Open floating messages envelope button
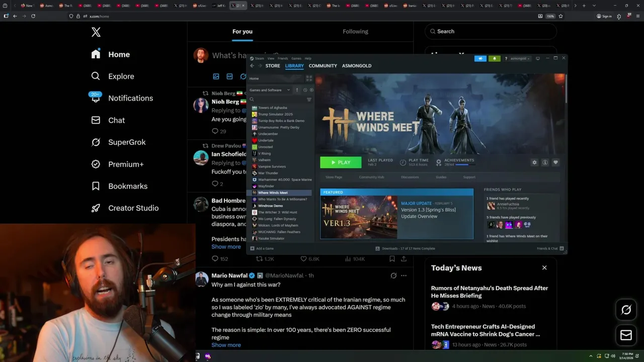 click(626, 335)
